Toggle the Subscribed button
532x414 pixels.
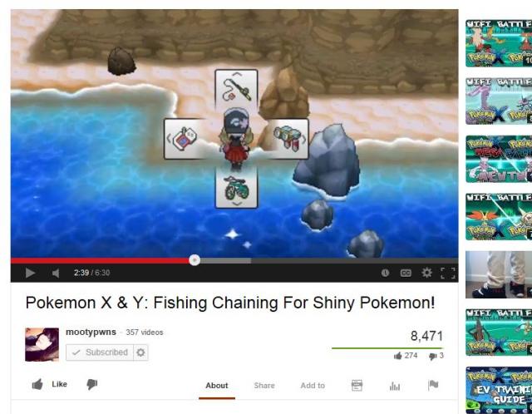tap(100, 352)
